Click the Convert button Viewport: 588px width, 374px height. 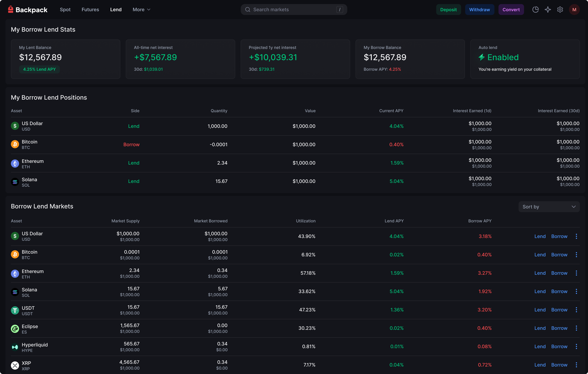pyautogui.click(x=511, y=10)
